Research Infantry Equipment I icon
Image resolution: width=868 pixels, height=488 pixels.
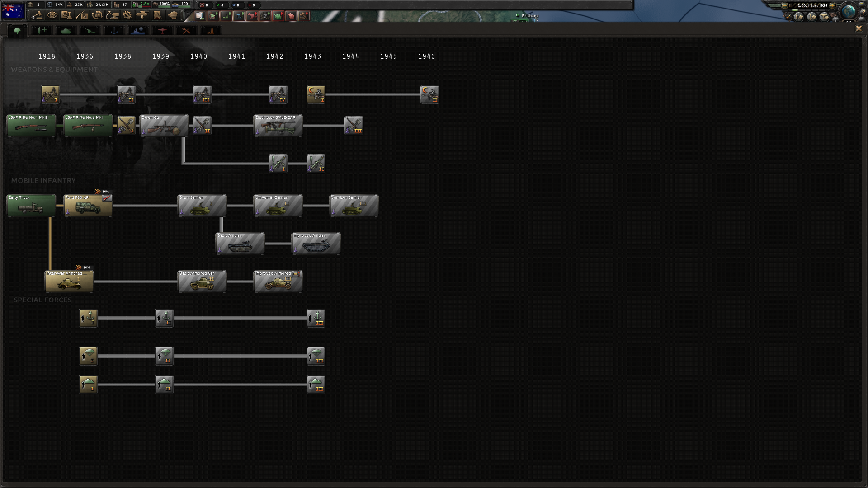coord(126,126)
